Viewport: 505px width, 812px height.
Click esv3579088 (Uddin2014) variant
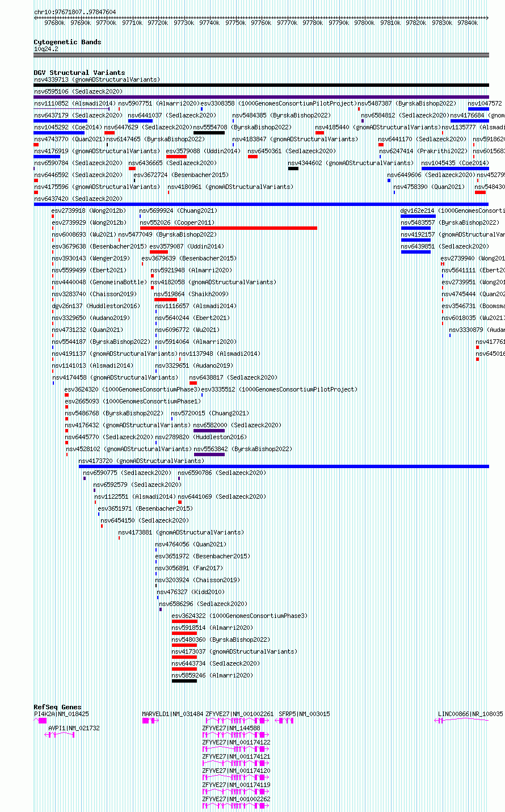[203, 151]
